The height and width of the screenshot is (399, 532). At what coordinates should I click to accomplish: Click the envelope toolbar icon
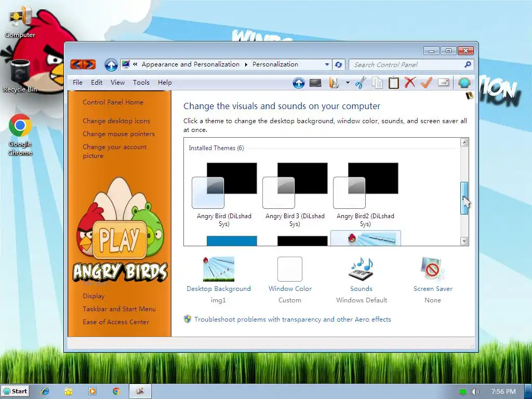point(444,83)
